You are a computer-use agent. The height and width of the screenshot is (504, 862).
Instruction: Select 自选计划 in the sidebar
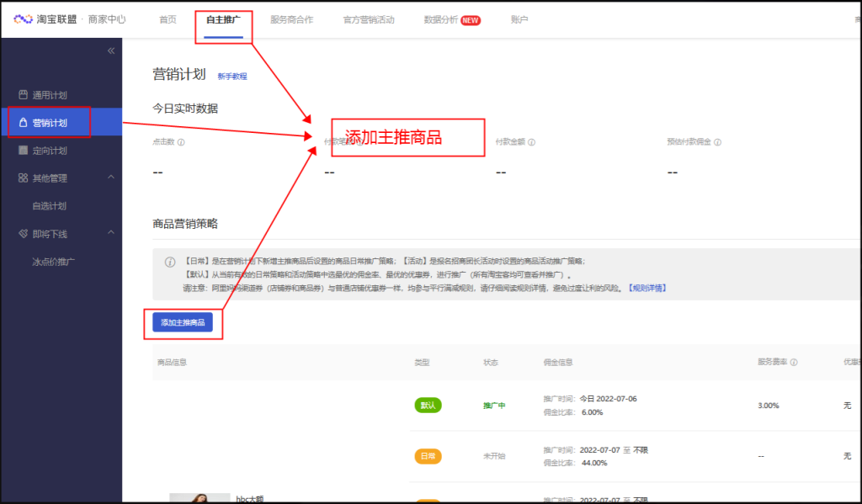50,205
